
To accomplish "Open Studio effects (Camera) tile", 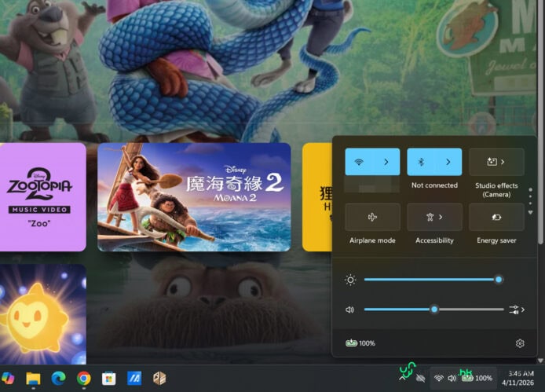I will (x=496, y=162).
